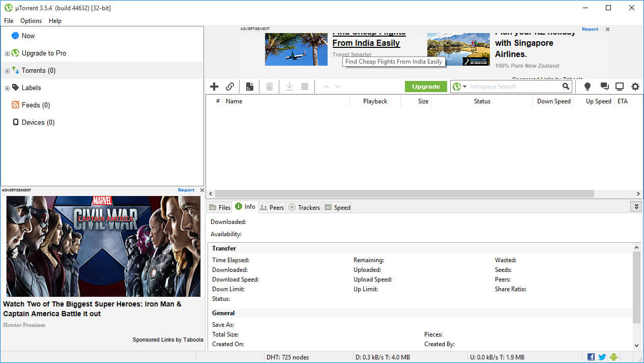This screenshot has height=363, width=644.
Task: Close the top advertisement banner
Action: click(607, 30)
